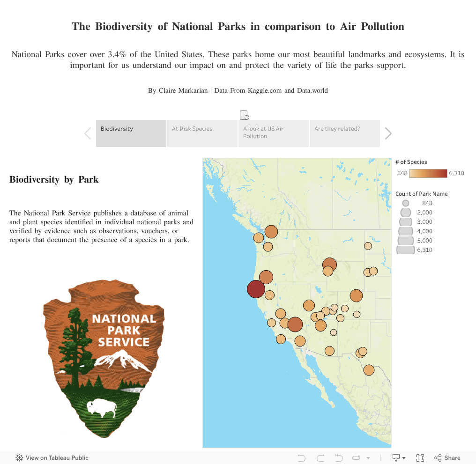
Task: Select the Biodiversity story tab
Action: 131,133
